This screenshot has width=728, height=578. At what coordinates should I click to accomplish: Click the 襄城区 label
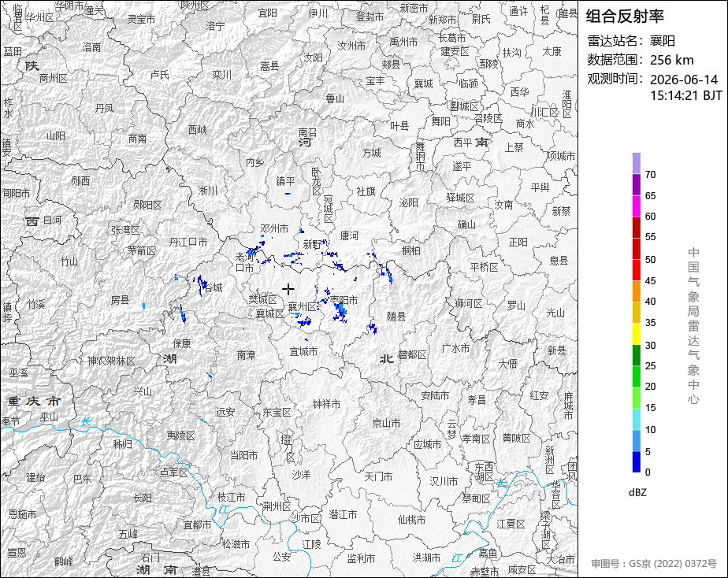tap(269, 313)
